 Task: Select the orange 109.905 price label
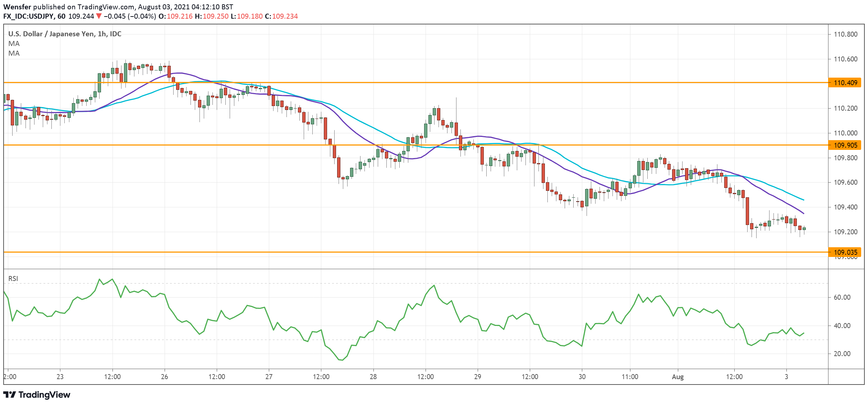[845, 145]
